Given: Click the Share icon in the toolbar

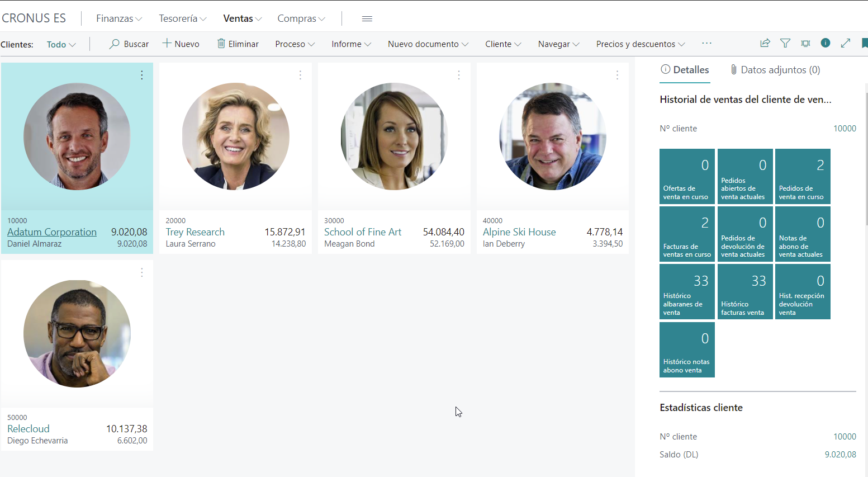Looking at the screenshot, I should [765, 43].
